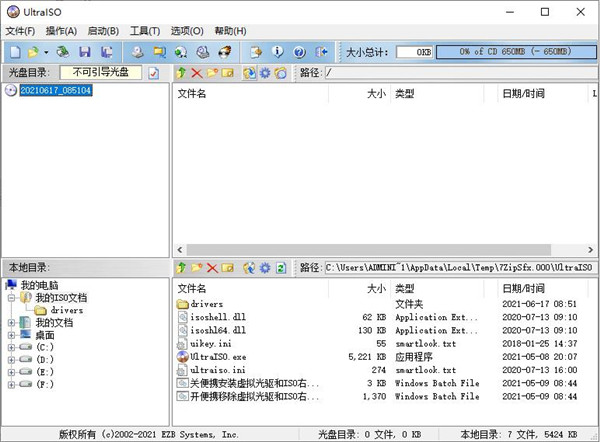Click the New file toolbar icon
This screenshot has height=442, width=600.
click(x=13, y=51)
